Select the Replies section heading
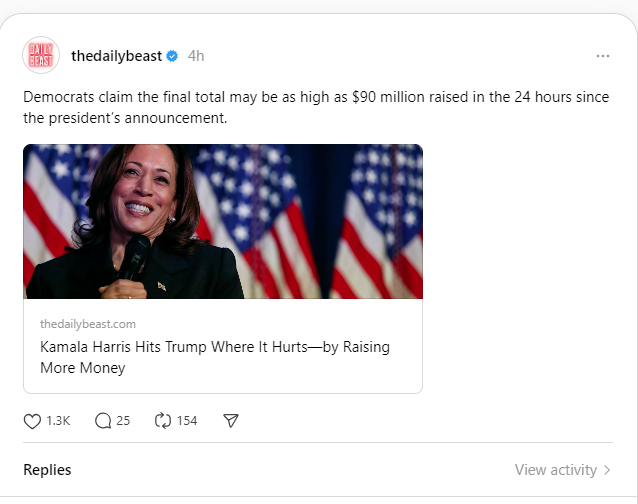Image resolution: width=638 pixels, height=504 pixels. 47,470
